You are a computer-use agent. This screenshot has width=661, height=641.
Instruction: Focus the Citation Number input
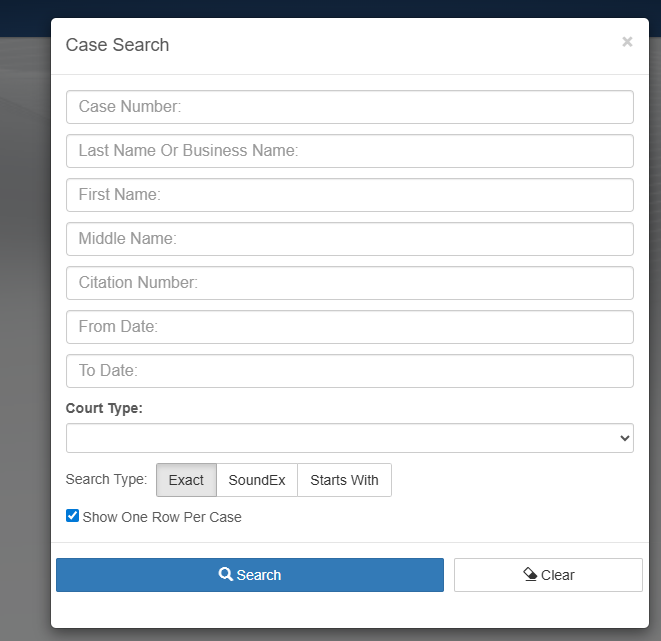[349, 283]
